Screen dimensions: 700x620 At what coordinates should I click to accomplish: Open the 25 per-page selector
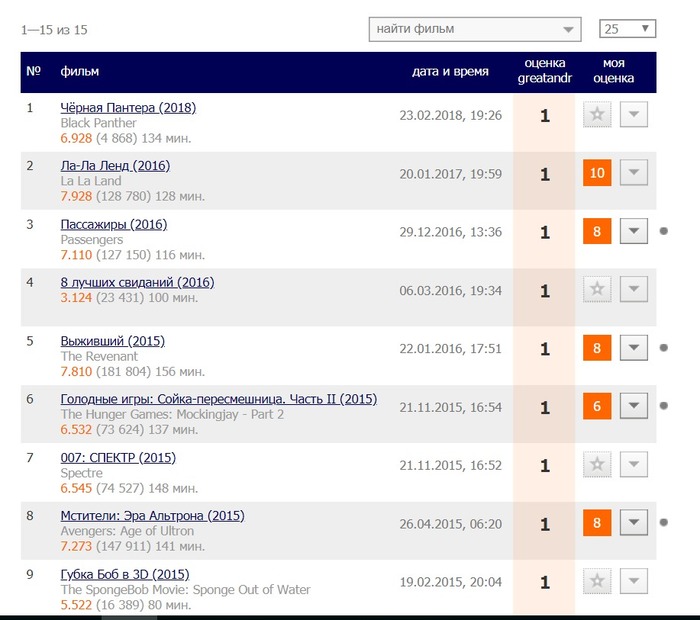(x=628, y=29)
